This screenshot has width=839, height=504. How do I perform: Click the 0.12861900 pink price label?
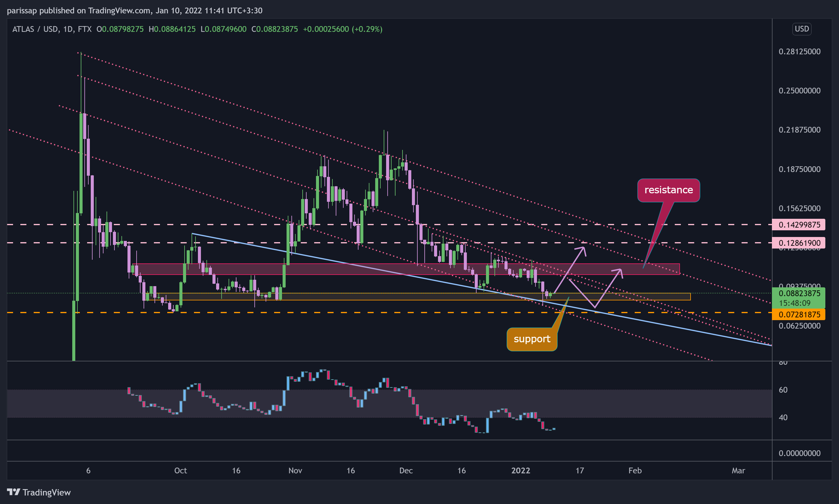799,243
